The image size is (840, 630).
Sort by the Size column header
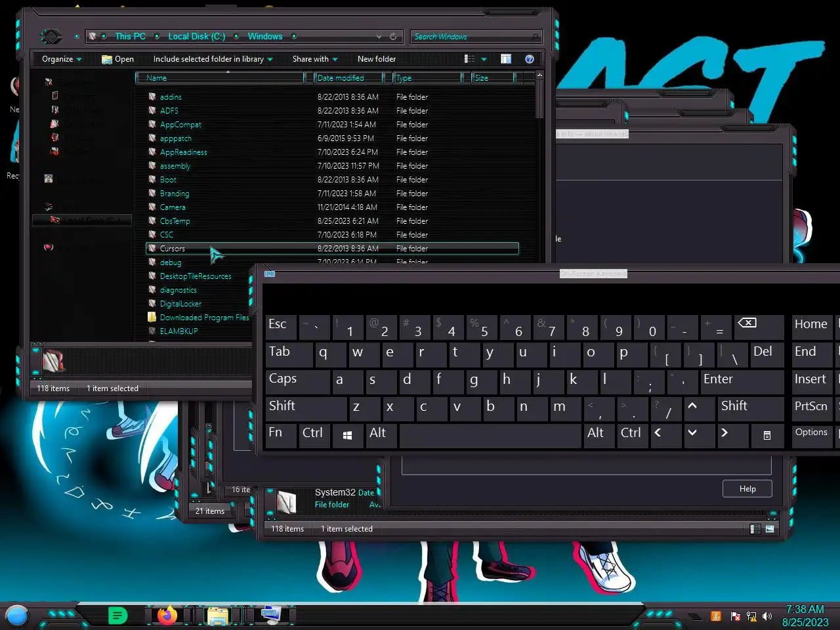coord(493,78)
